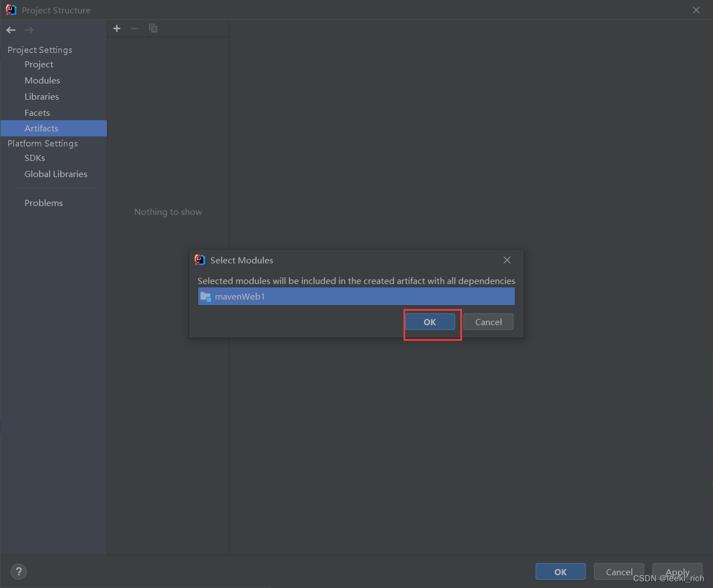This screenshot has height=588, width=713.
Task: Click the remove artifact minus icon
Action: (x=135, y=28)
